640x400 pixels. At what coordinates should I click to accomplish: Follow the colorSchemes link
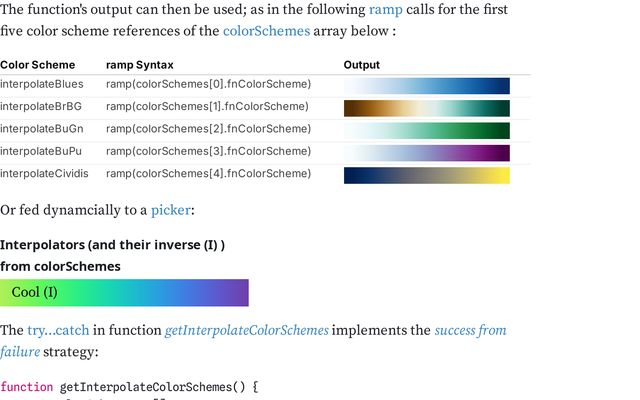point(265,31)
